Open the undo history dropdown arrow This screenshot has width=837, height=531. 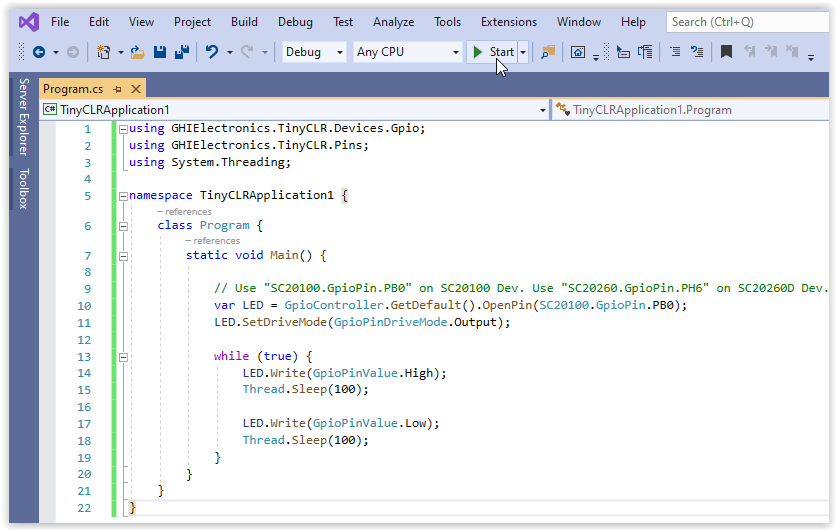pos(230,52)
